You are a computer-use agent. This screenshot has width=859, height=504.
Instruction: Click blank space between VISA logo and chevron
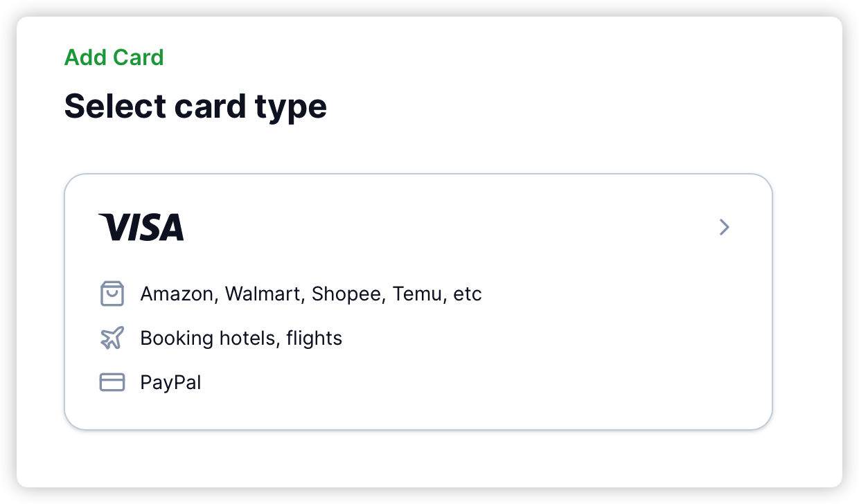point(450,227)
